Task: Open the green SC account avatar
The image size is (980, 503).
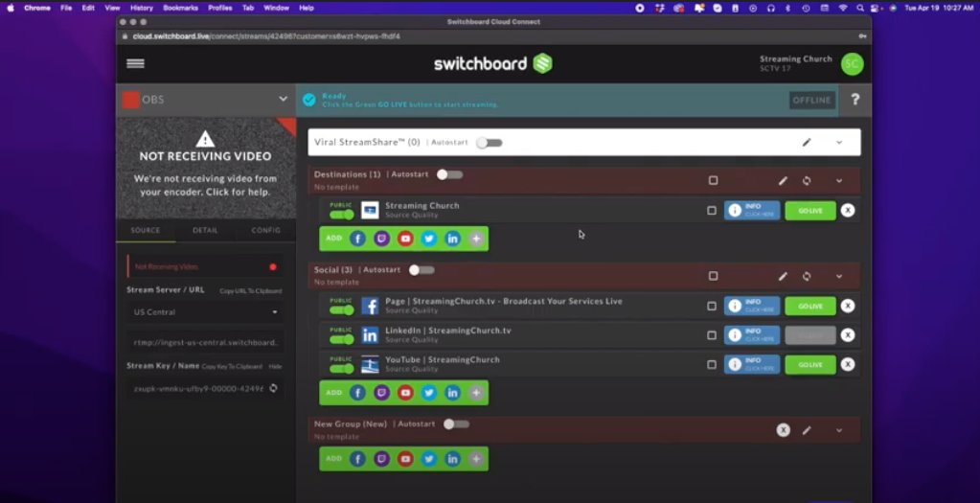Action: (852, 64)
